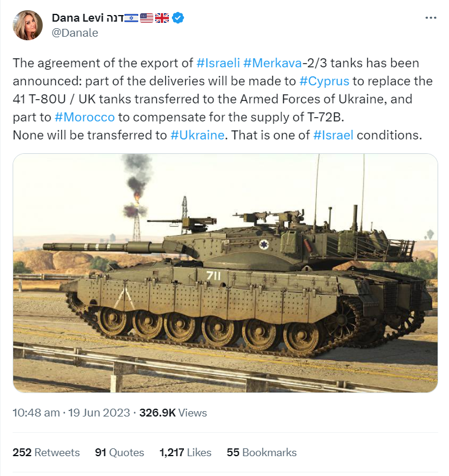Open the three-dot more options menu

pos(431,18)
